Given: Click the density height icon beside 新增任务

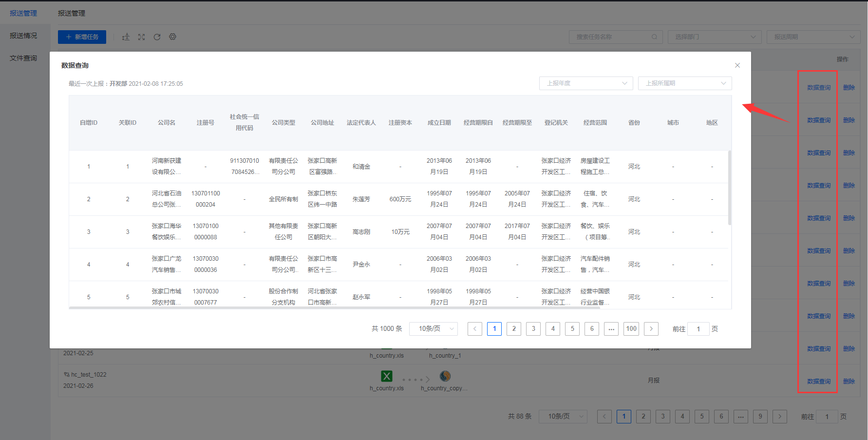Looking at the screenshot, I should [x=126, y=37].
